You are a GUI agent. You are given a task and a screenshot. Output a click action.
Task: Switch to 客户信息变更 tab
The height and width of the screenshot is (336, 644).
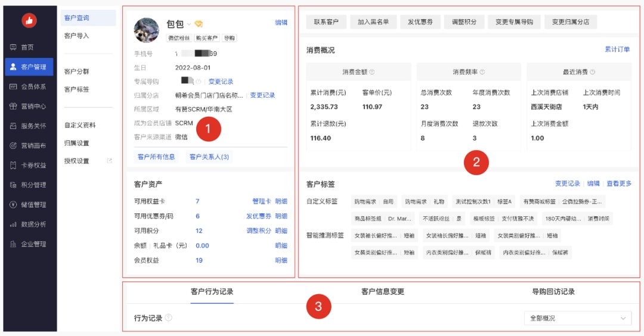click(x=383, y=292)
